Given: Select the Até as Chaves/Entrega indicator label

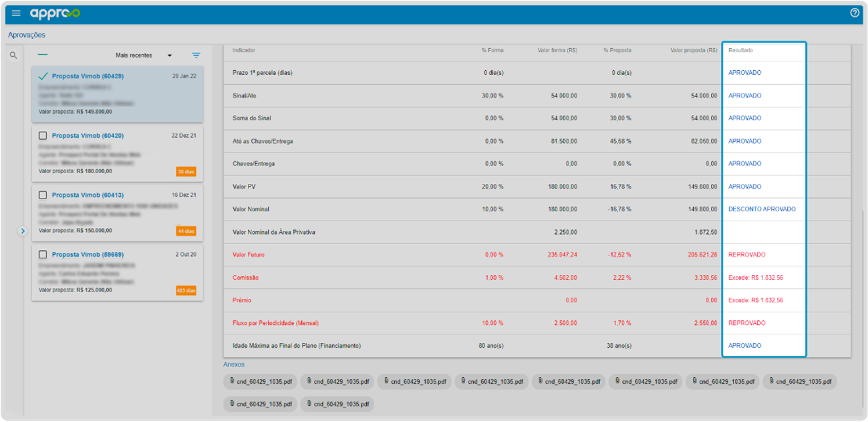Looking at the screenshot, I should (x=263, y=141).
